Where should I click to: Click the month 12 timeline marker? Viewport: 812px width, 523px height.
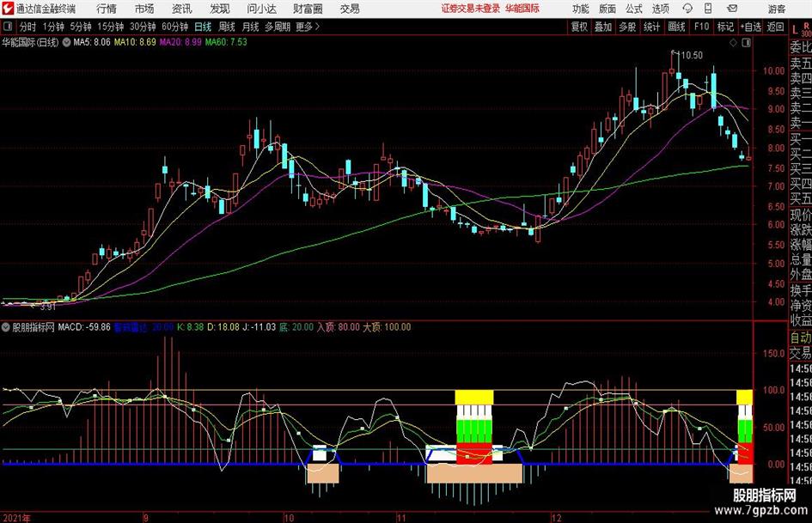point(556,517)
